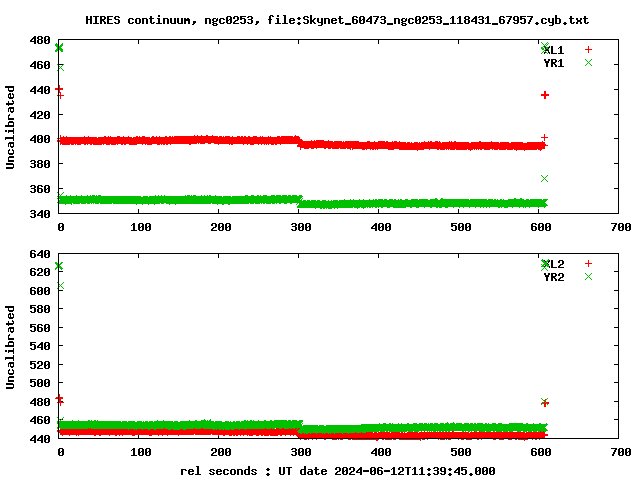Click the YR1 step drop at 300 seconds
The width and height of the screenshot is (640, 480).
[300, 201]
